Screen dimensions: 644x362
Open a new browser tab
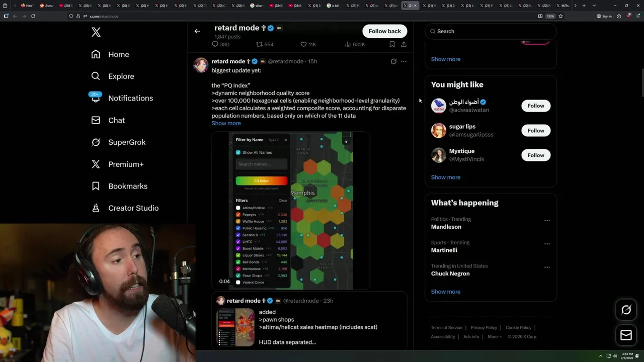tap(584, 6)
